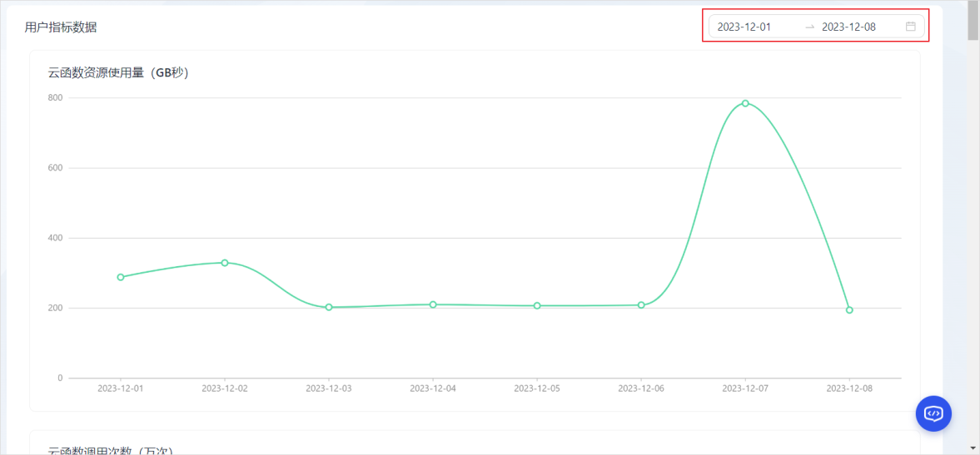The height and width of the screenshot is (455, 980).
Task: Click the 2023-12-03 x-axis label
Action: coord(329,388)
